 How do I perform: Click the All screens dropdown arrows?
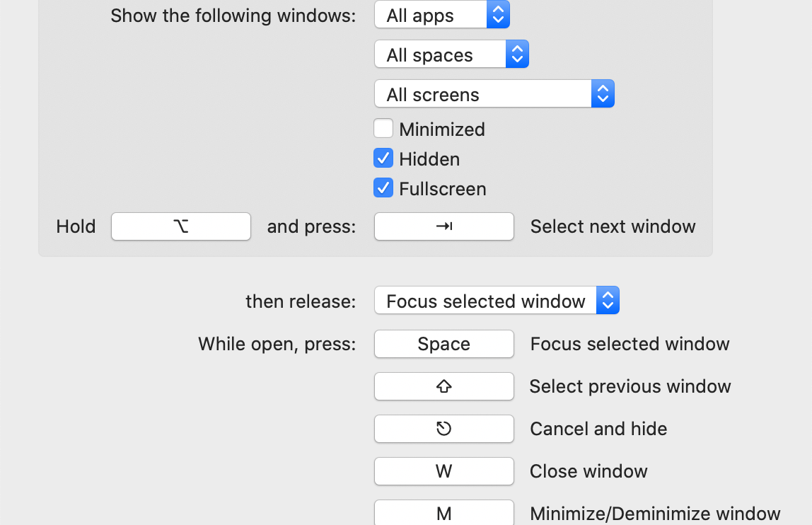(603, 94)
